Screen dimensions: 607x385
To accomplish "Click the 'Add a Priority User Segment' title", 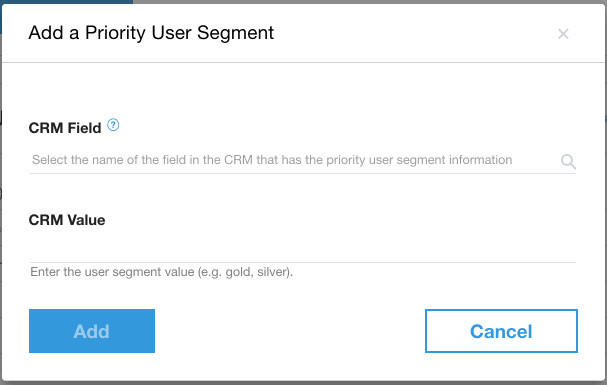I will click(x=151, y=33).
